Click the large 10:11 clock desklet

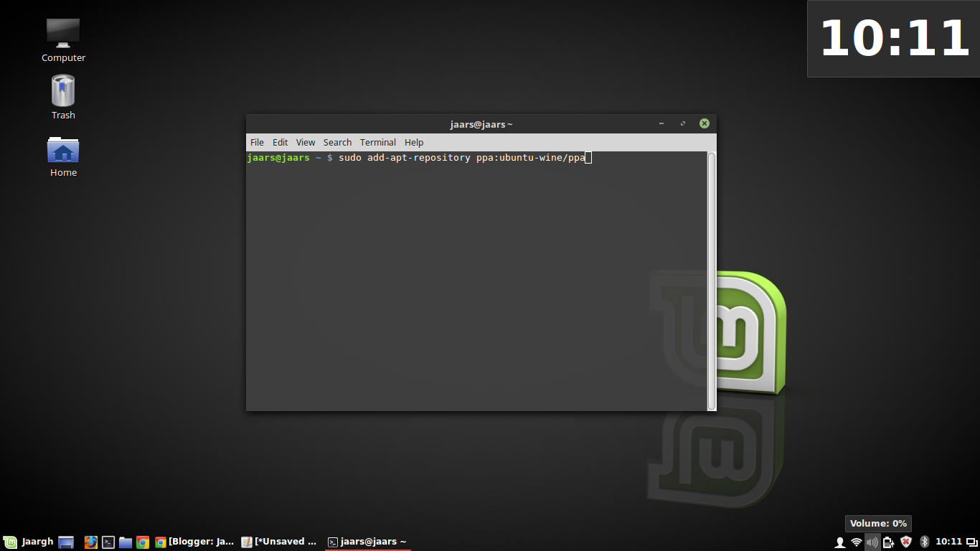pos(894,39)
